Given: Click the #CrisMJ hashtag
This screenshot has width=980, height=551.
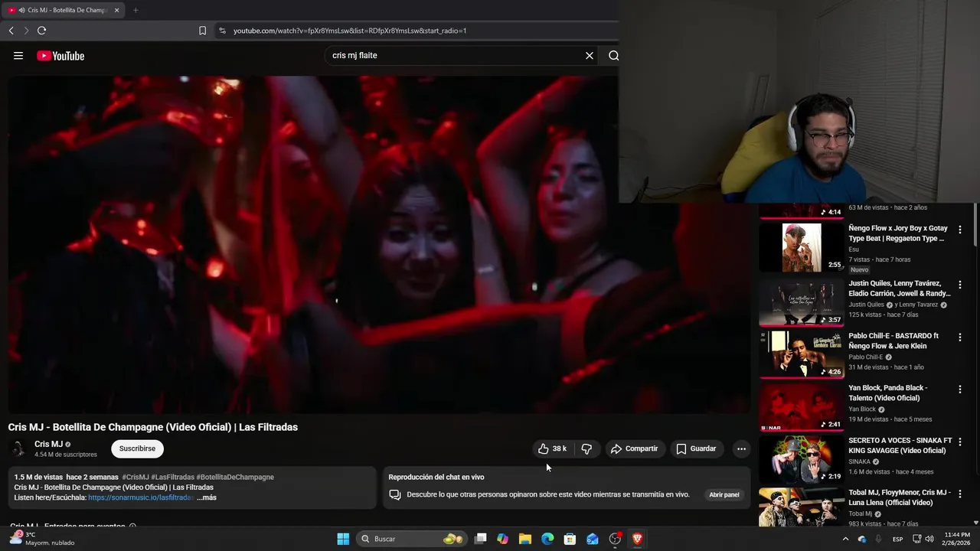Looking at the screenshot, I should 135,477.
